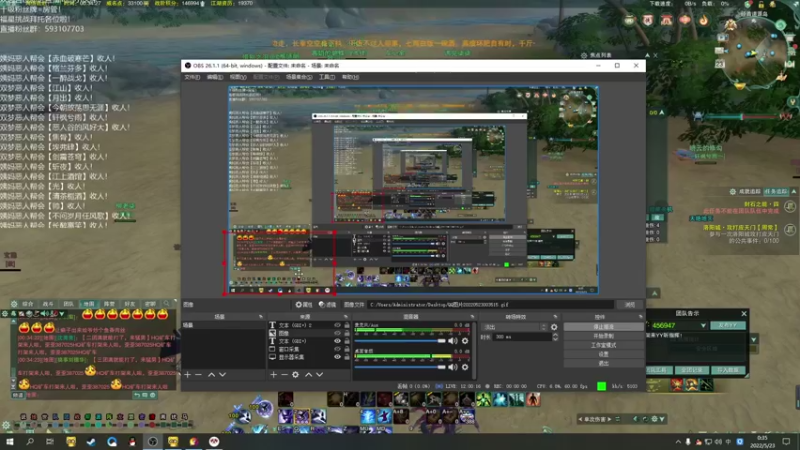Open desktop audio settings gear in mixer
Screen dimensions: 800x450
coord(465,367)
